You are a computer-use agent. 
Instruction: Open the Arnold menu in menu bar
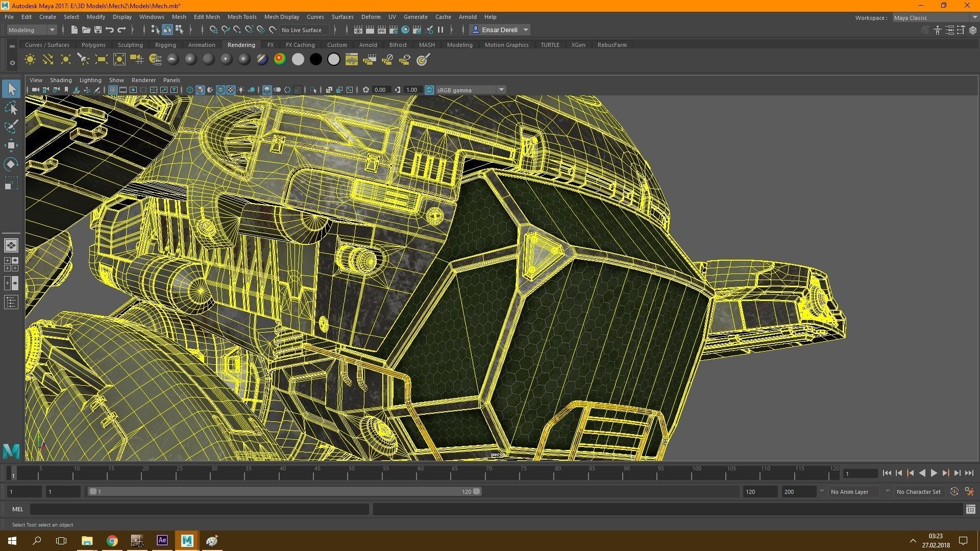pyautogui.click(x=468, y=17)
